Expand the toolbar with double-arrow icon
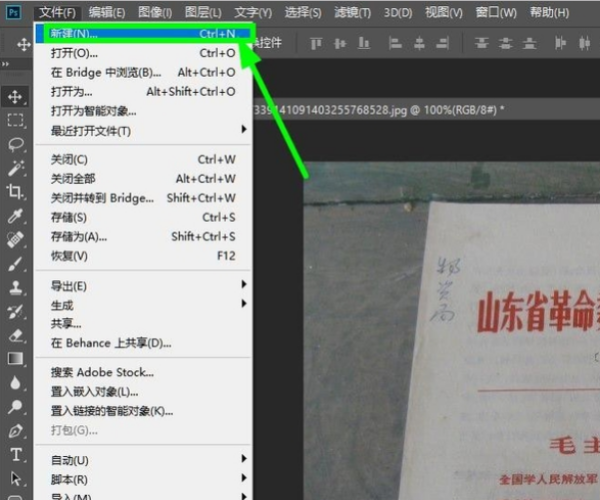600x500 pixels. (x=5, y=64)
